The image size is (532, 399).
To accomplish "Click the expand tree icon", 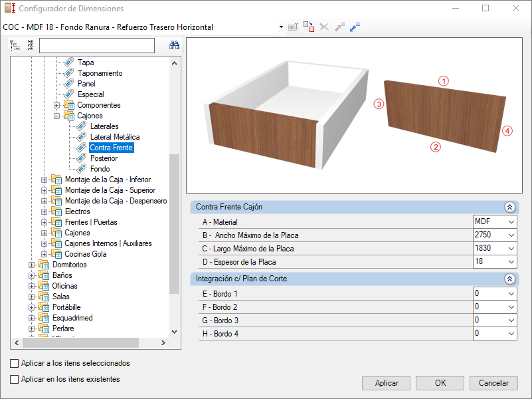I will [x=15, y=45].
